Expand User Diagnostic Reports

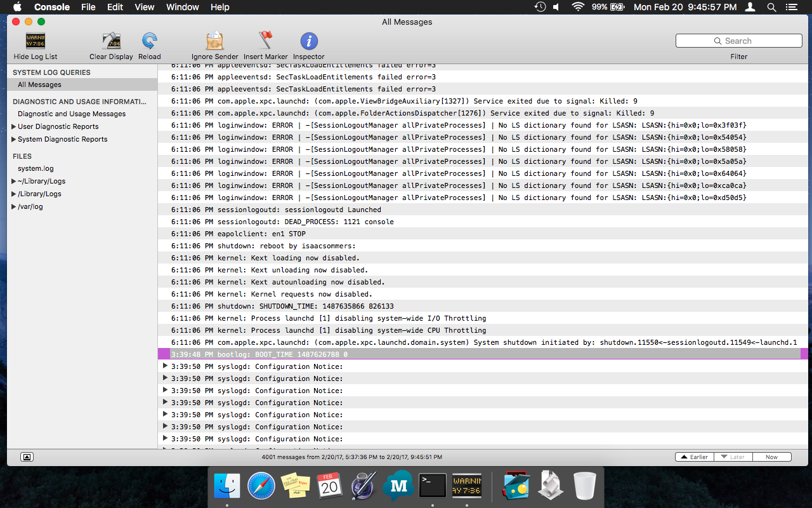(14, 126)
